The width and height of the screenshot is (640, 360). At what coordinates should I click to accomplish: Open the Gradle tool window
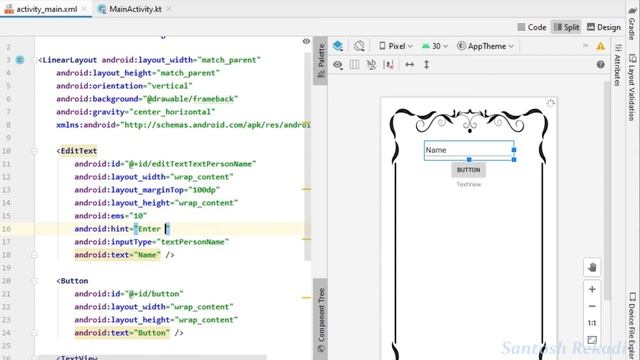(632, 23)
